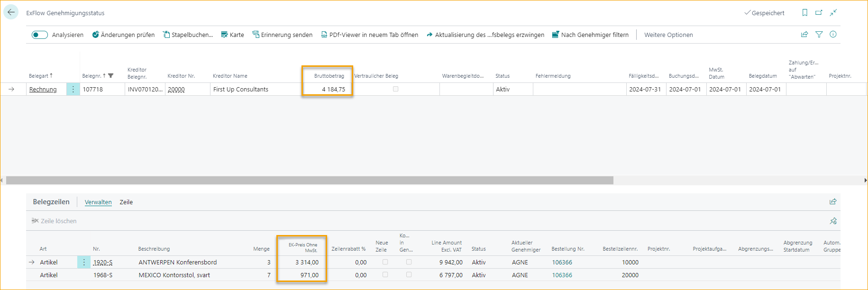868x290 pixels.
Task: Show the information pane icon
Action: (x=833, y=35)
